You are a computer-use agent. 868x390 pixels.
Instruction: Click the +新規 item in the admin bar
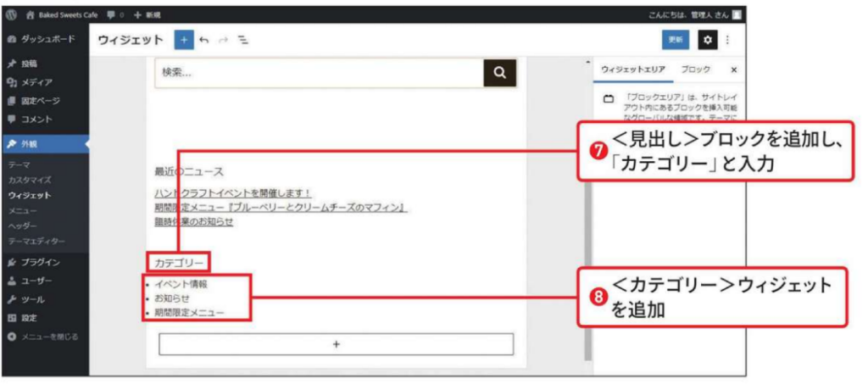(x=147, y=14)
